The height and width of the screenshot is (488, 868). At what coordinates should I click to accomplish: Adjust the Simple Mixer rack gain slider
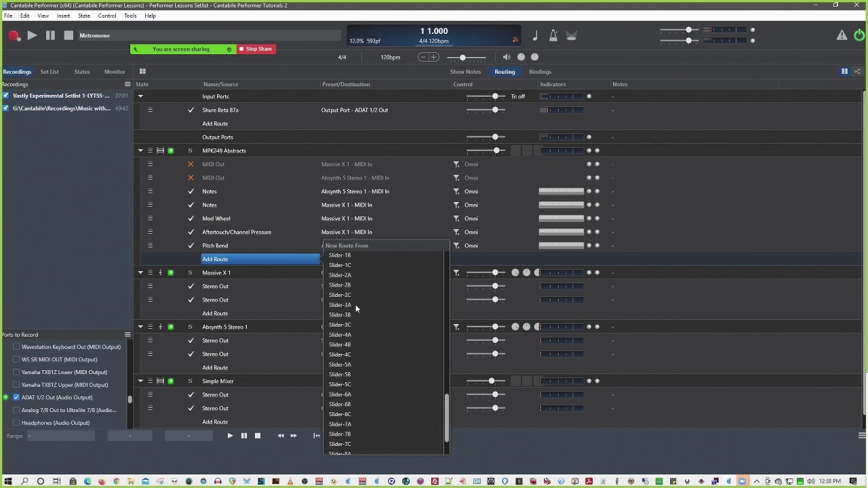coord(492,381)
